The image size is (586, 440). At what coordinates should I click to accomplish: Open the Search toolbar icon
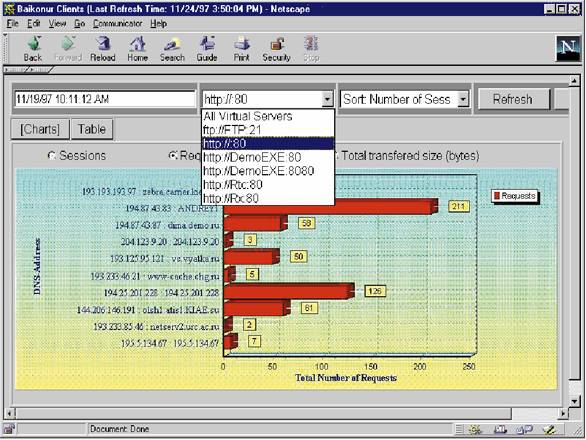pos(172,49)
